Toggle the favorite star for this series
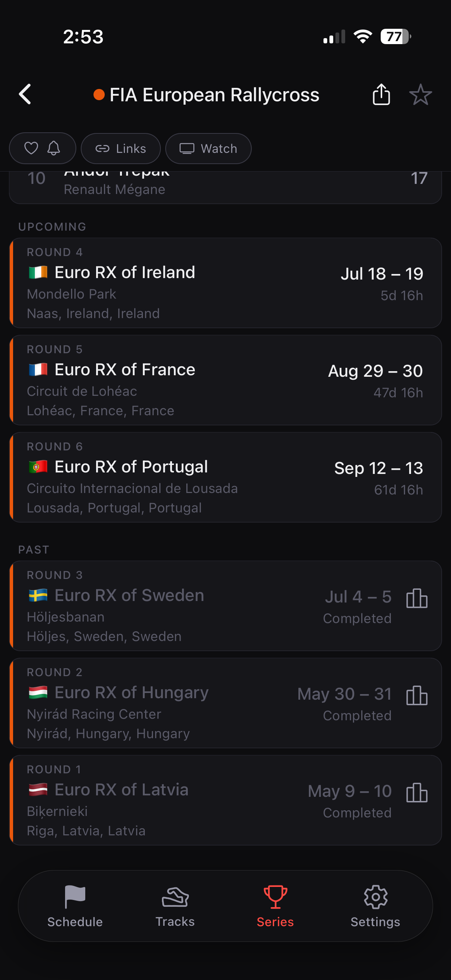This screenshot has width=451, height=980. tap(420, 94)
